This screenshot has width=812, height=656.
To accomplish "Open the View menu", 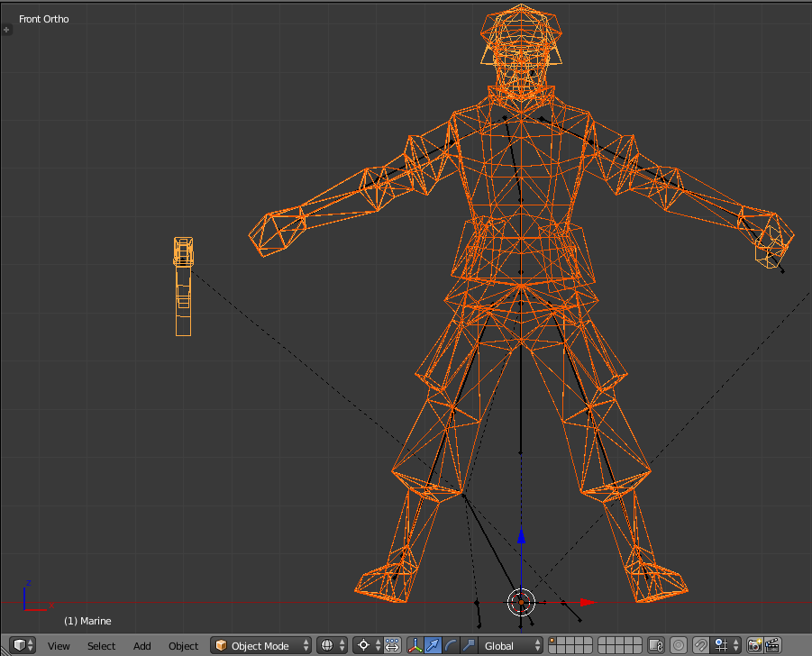I will pos(59,646).
